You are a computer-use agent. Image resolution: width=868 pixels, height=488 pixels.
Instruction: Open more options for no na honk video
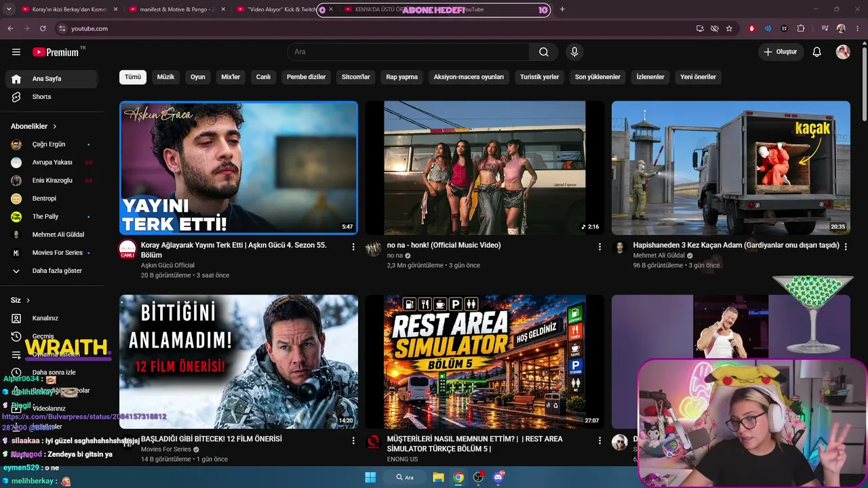pos(599,247)
